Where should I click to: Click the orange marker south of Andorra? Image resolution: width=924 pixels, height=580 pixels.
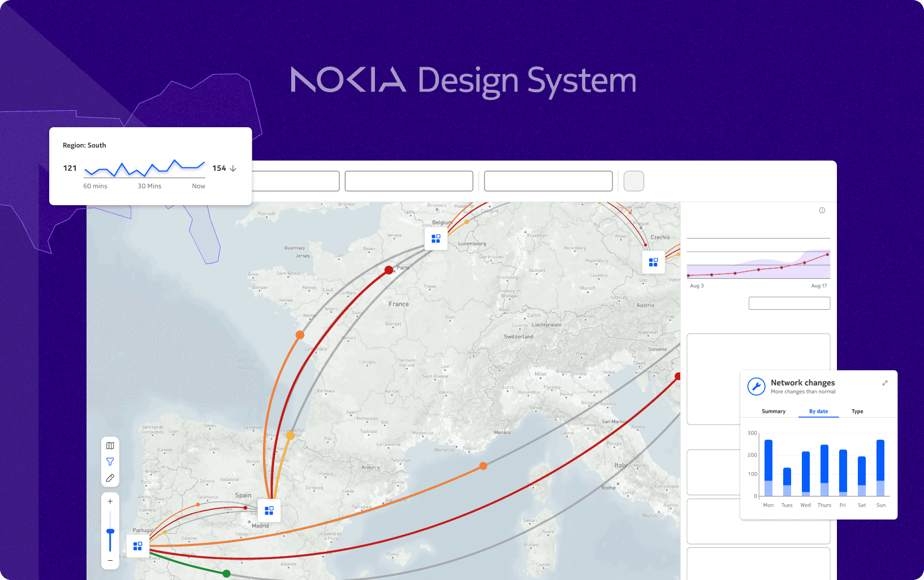[x=483, y=466]
